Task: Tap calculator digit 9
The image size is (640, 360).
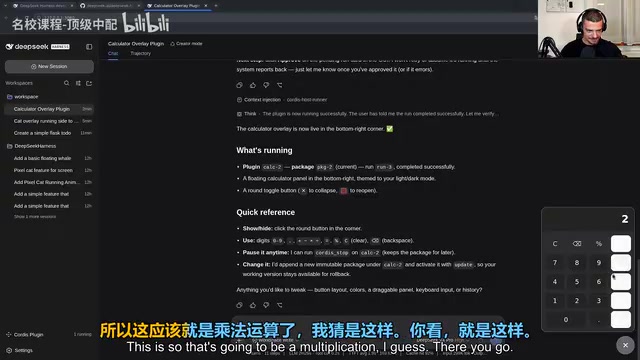Action: coord(599,263)
